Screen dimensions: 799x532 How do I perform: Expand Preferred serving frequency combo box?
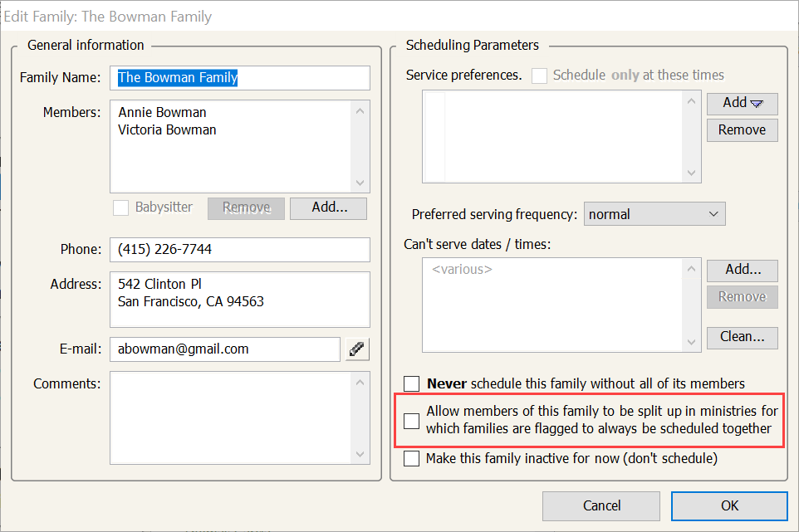(654, 214)
